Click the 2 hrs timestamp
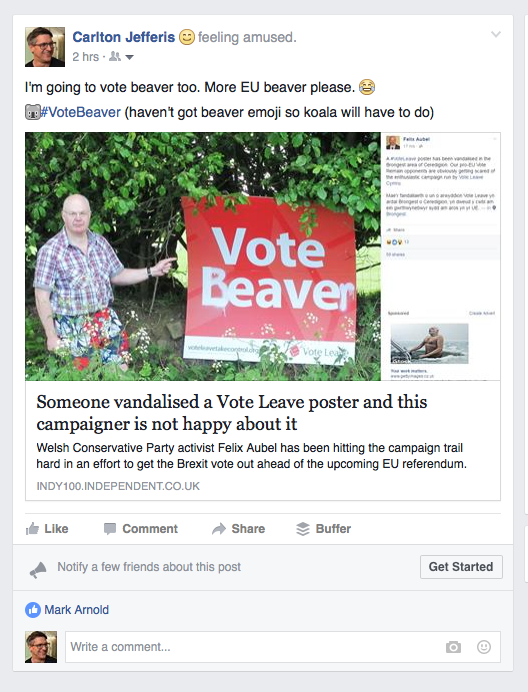The height and width of the screenshot is (692, 528). point(86,57)
